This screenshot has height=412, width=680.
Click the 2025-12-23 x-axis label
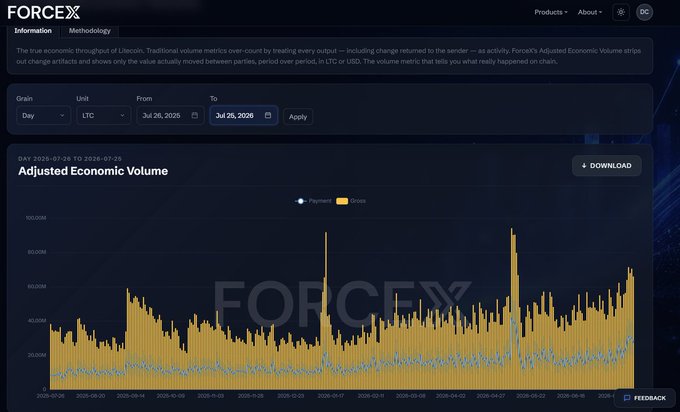291,396
